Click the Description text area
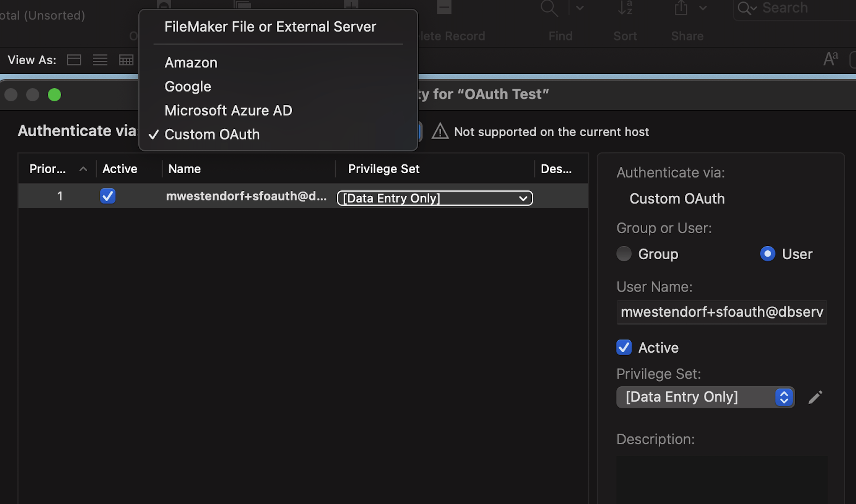Viewport: 856px width, 504px height. [722, 480]
